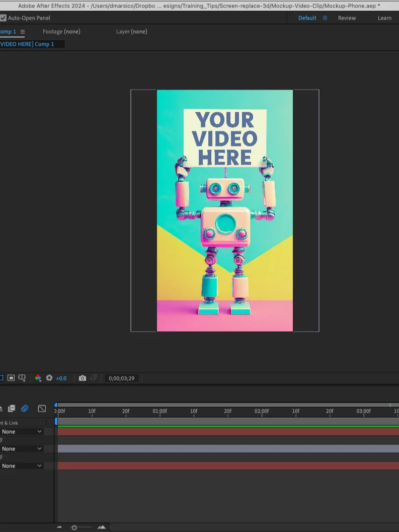Select the Review workspace
399x532 pixels.
pyautogui.click(x=347, y=18)
